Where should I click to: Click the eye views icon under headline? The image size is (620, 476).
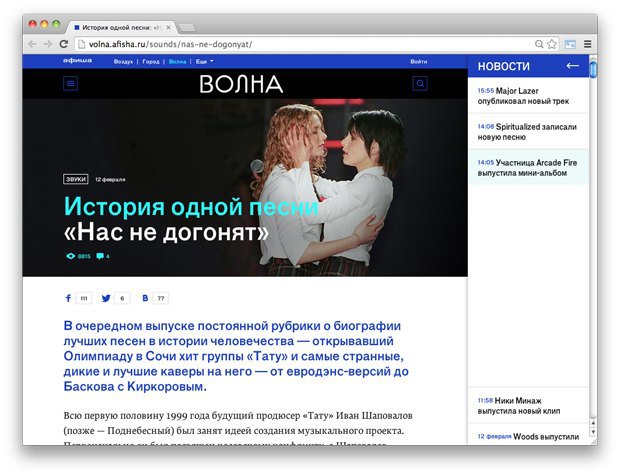(70, 257)
